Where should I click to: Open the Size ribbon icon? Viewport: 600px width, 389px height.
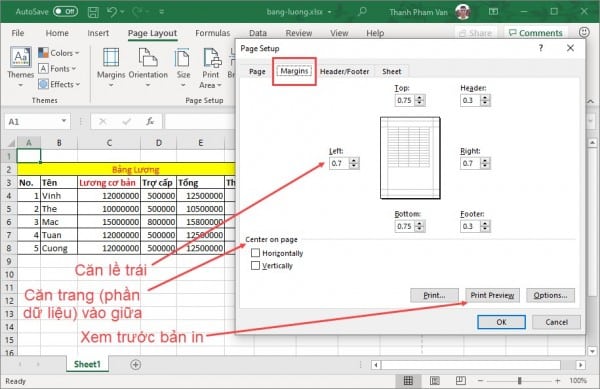182,58
